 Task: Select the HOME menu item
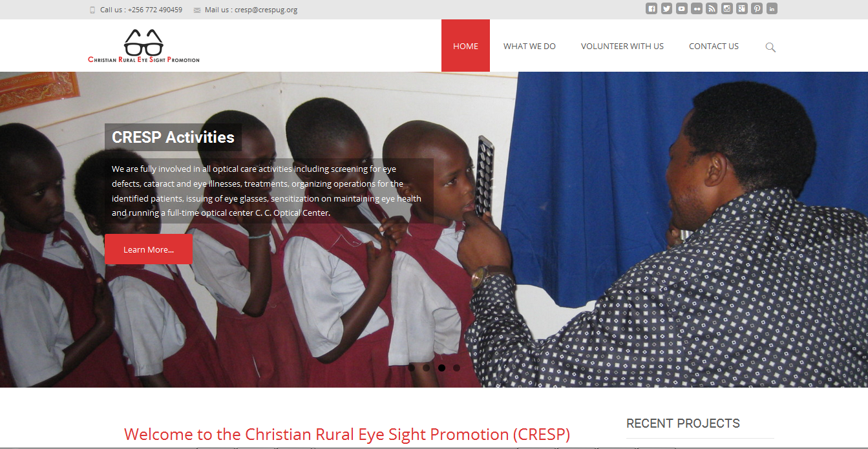tap(465, 46)
